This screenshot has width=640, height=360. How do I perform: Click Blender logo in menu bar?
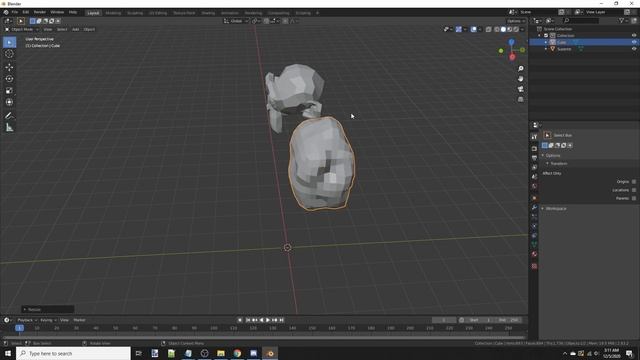click(x=6, y=12)
